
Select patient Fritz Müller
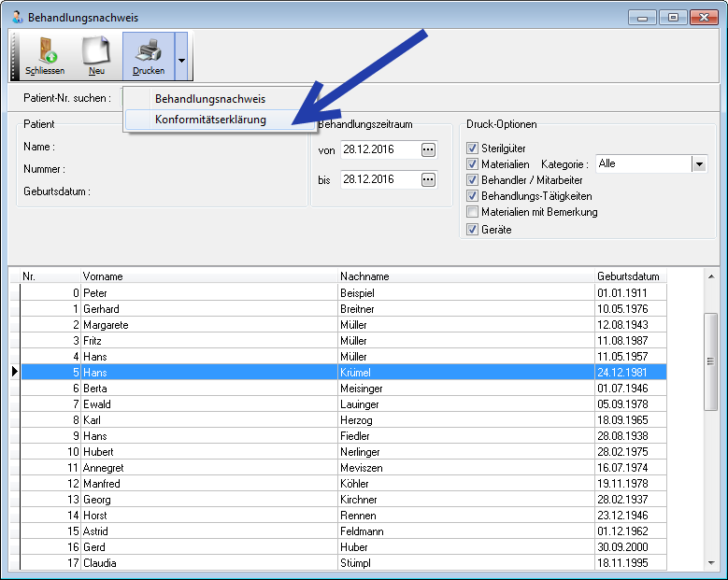pyautogui.click(x=344, y=341)
